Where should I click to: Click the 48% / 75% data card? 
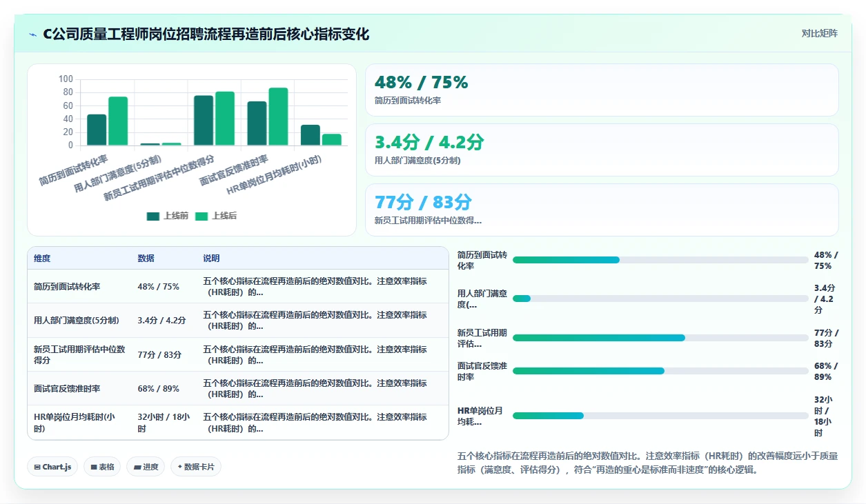pyautogui.click(x=602, y=90)
